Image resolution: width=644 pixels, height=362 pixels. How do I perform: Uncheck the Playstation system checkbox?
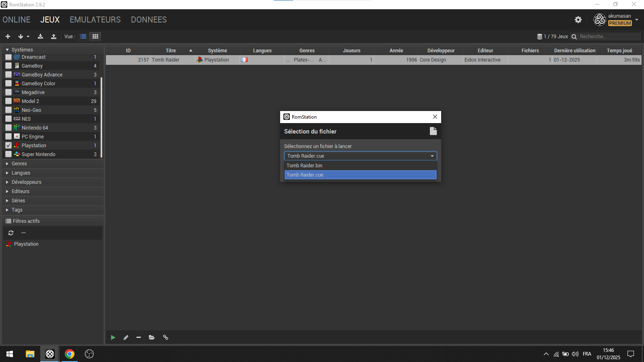pos(8,145)
